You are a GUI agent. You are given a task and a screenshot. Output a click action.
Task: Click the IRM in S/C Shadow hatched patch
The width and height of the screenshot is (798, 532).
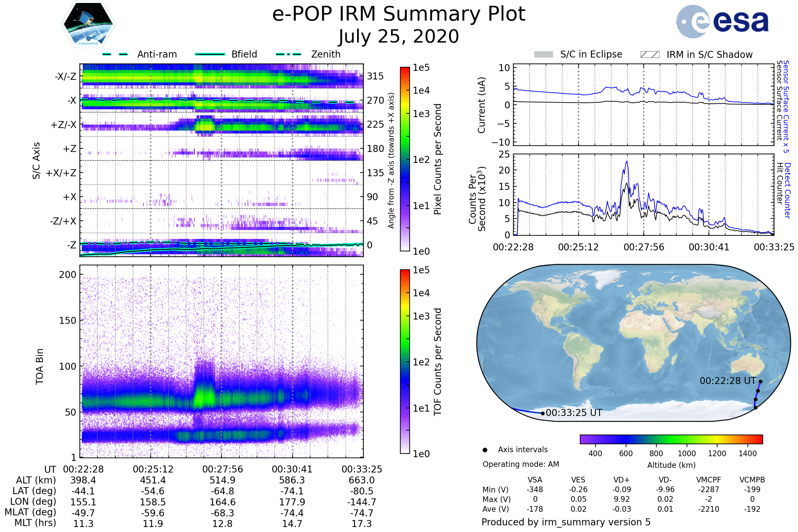pyautogui.click(x=650, y=55)
